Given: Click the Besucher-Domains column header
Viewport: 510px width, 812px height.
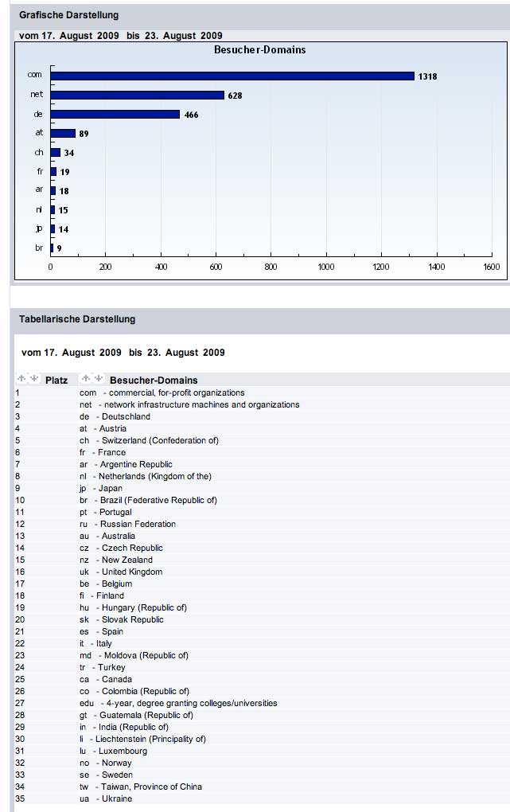Looking at the screenshot, I should (154, 381).
